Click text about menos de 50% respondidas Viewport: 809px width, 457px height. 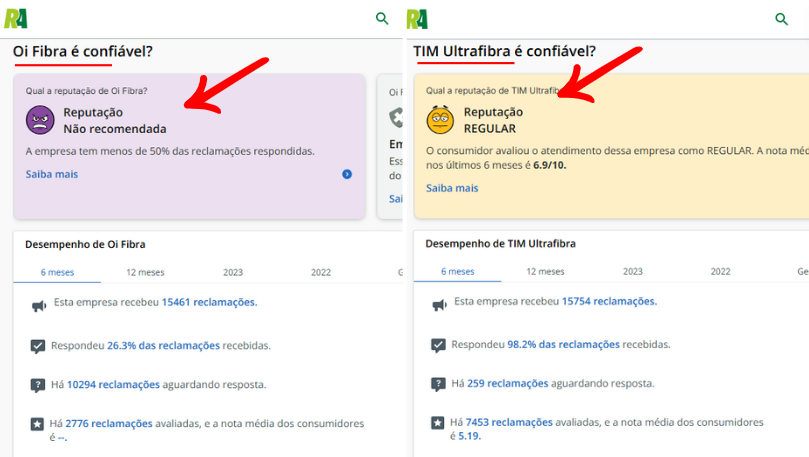click(x=170, y=152)
